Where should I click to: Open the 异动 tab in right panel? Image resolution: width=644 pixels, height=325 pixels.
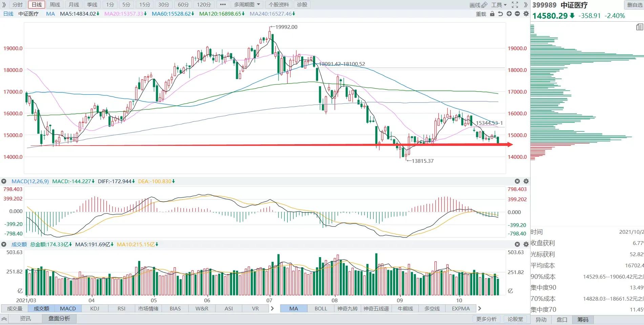(541, 320)
